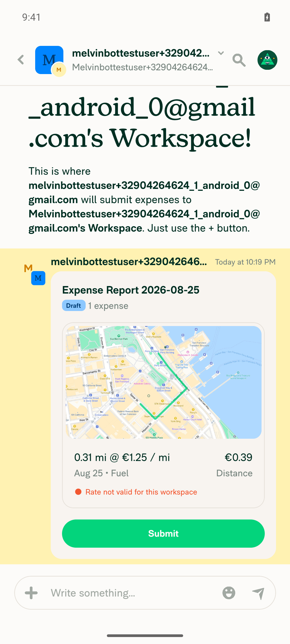The image size is (290, 644).
Task: Open search with the magnifier icon
Action: coord(239,60)
